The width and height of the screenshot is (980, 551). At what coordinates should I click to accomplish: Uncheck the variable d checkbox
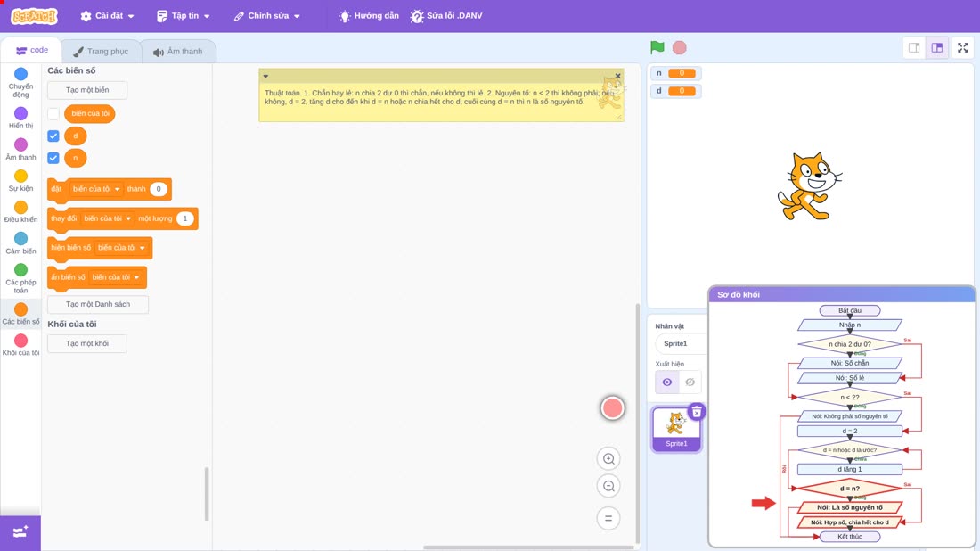[53, 136]
